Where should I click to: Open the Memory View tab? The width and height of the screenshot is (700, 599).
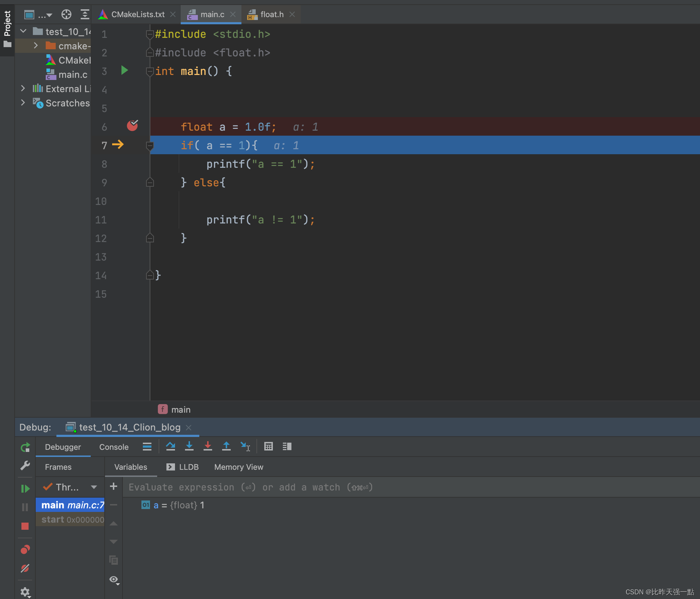click(239, 467)
